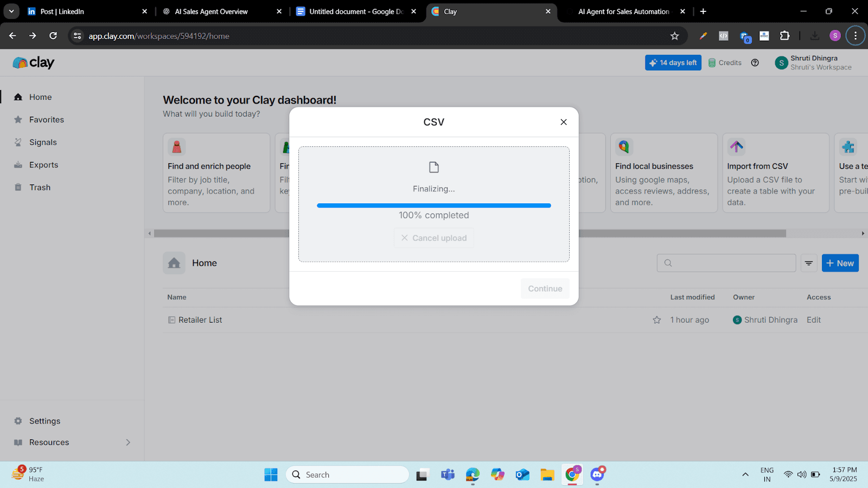This screenshot has height=488, width=868.
Task: Click the Continue button in CSV dialog
Action: tap(545, 288)
